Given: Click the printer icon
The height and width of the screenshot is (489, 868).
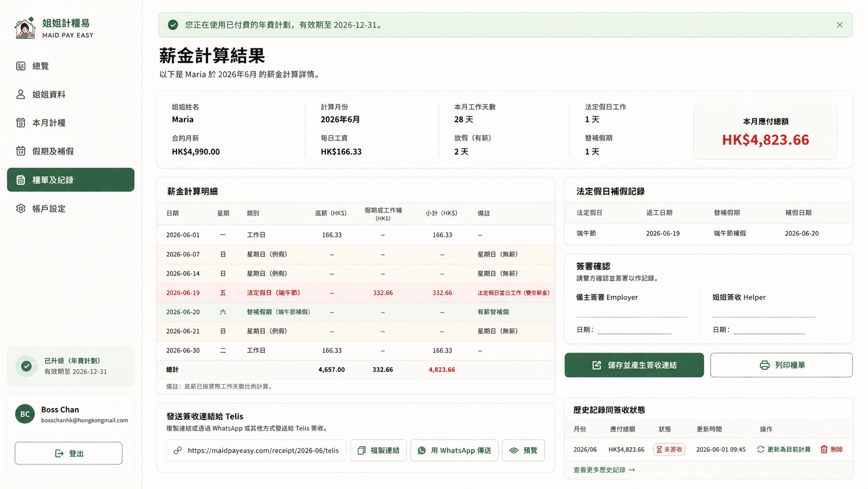Looking at the screenshot, I should pyautogui.click(x=764, y=365).
